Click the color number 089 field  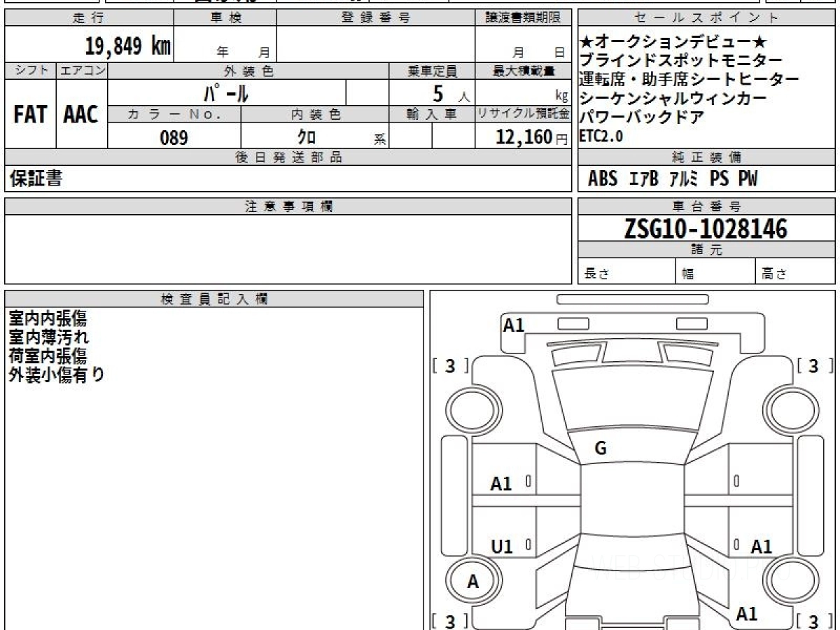(174, 138)
